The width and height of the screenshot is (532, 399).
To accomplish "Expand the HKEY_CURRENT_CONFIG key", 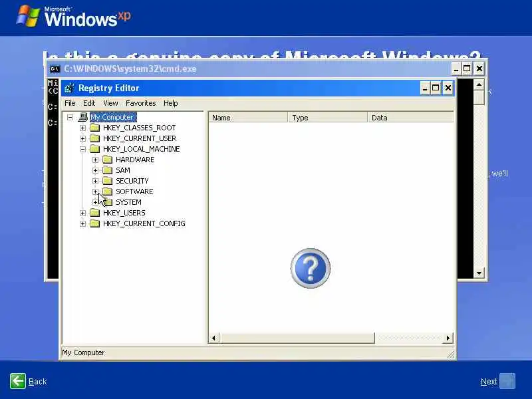I will pos(82,223).
